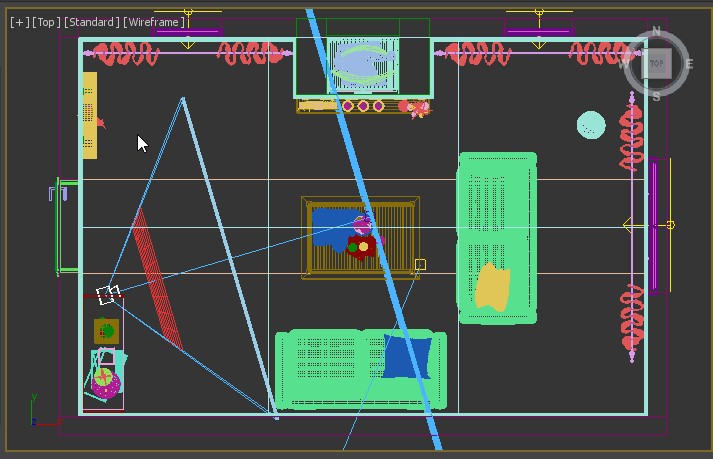The height and width of the screenshot is (459, 713).
Task: Click the N compass label on ViewCube
Action: click(x=657, y=32)
